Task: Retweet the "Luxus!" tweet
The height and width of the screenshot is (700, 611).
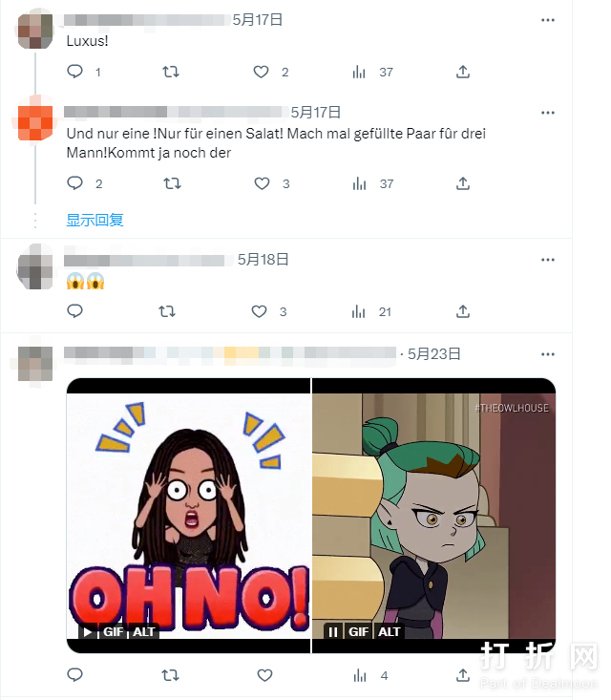Action: pos(171,72)
